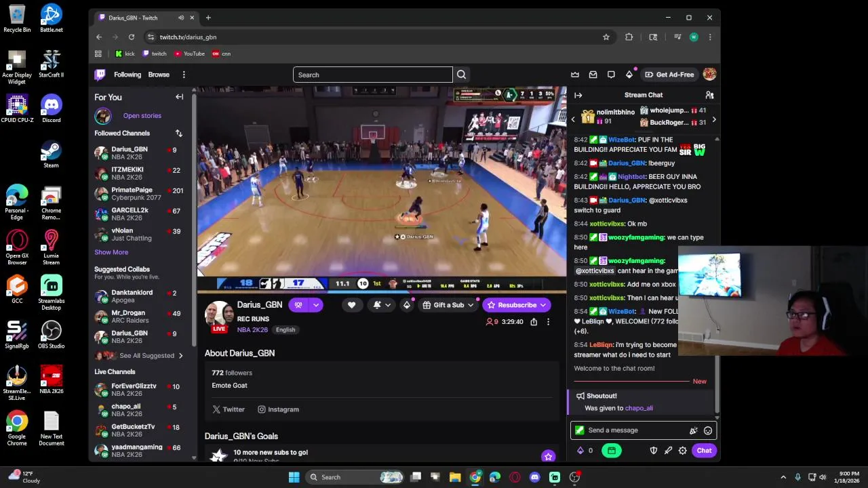Click Show More under Followed Channels
The height and width of the screenshot is (488, 868).
[x=111, y=252]
